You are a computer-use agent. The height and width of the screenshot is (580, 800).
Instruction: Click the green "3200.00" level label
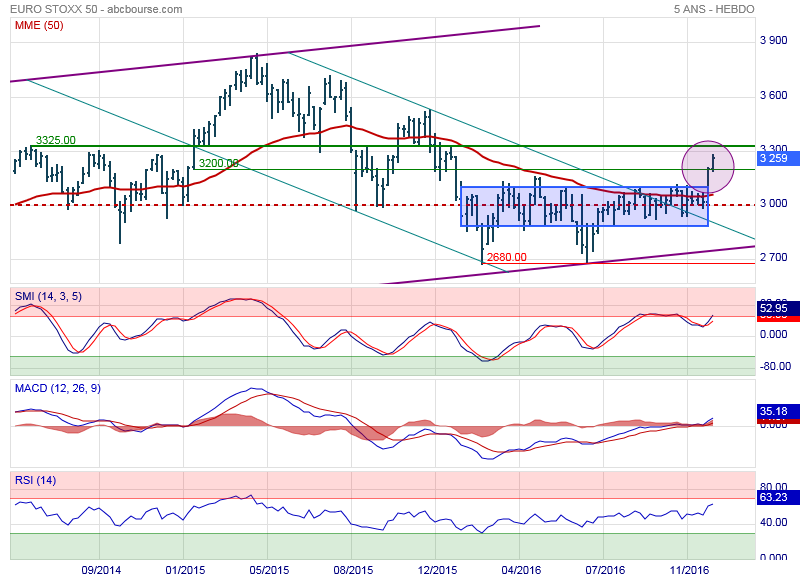(218, 163)
